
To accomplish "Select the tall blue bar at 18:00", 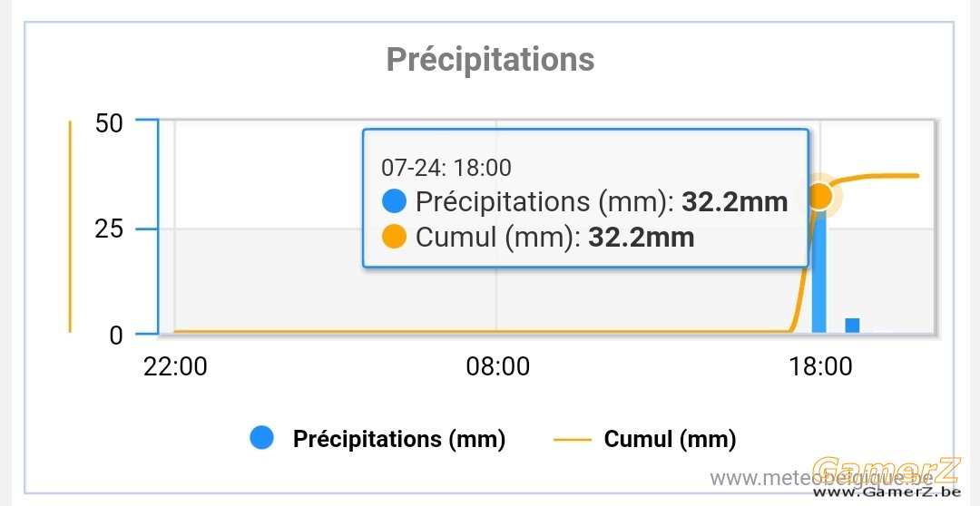I will point(818,271).
